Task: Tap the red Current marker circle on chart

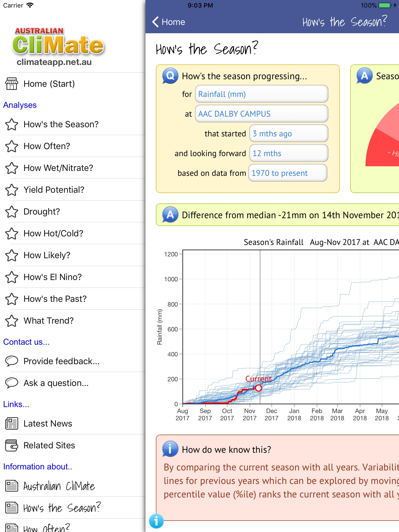Action: tap(258, 388)
